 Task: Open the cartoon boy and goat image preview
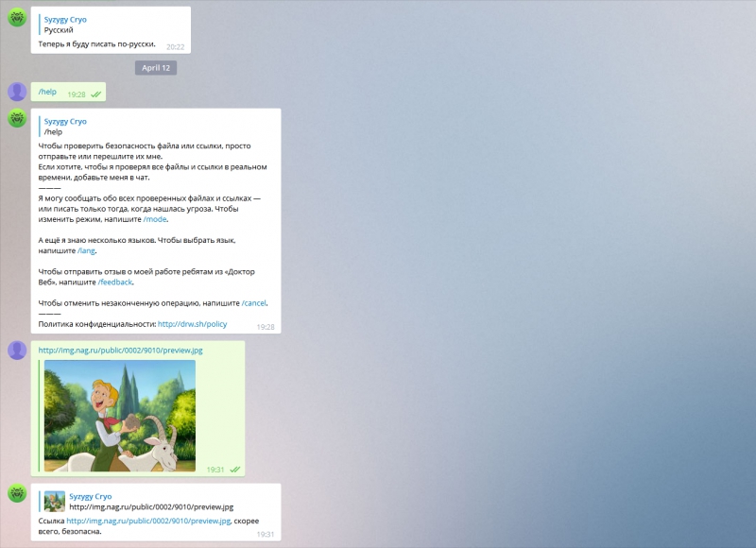(x=120, y=416)
